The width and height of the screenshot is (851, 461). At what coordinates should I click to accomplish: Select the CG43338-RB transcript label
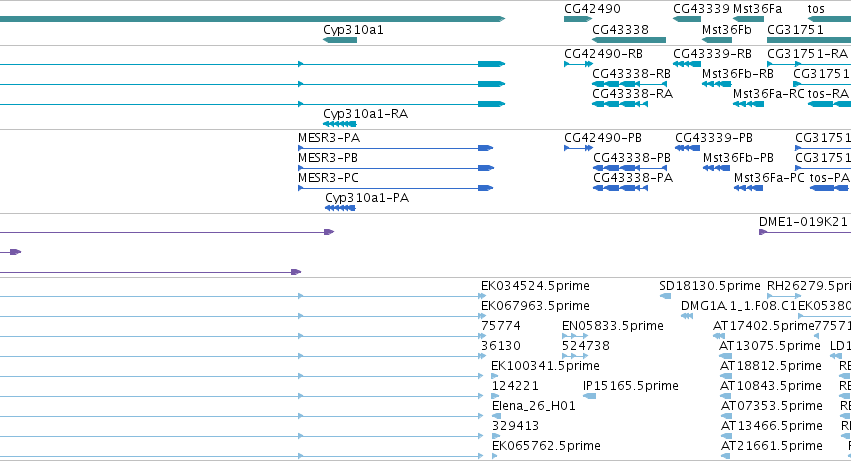631,74
